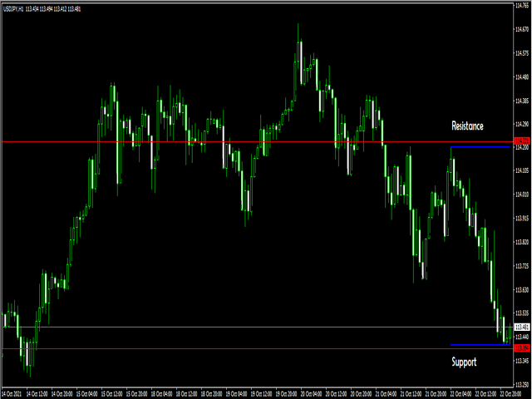The height and width of the screenshot is (399, 532).
Task: Click the 21 Oct 12:00 time label
Action: [x=411, y=393]
